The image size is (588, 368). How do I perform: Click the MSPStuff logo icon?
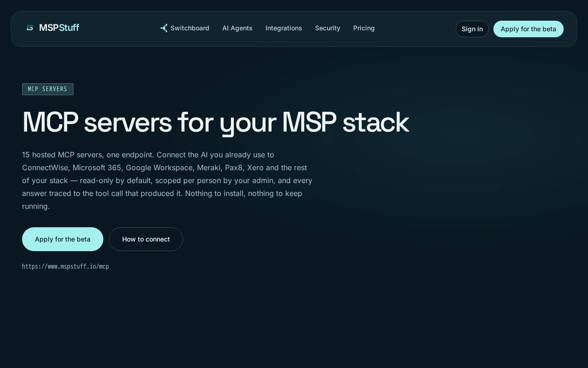pos(30,28)
